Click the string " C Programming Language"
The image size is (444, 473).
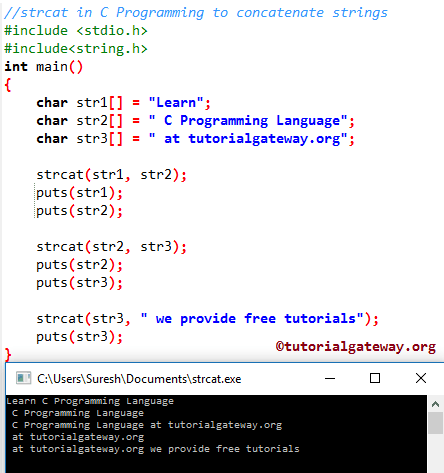(248, 121)
